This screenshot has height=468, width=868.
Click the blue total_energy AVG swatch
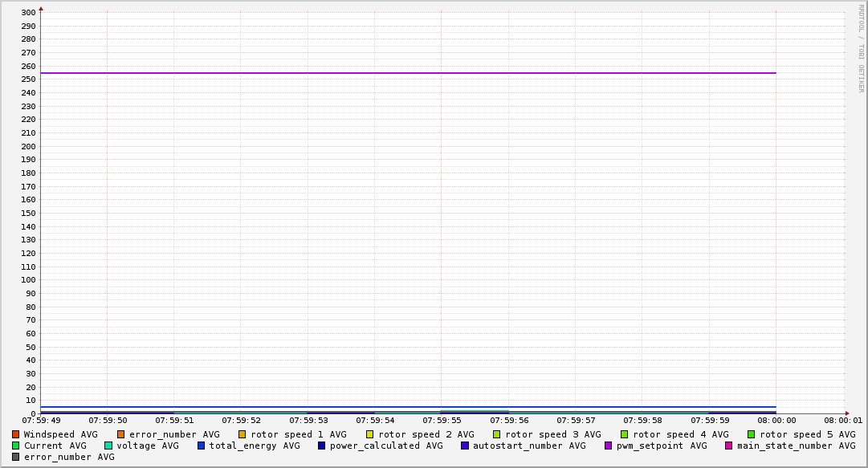coord(202,446)
